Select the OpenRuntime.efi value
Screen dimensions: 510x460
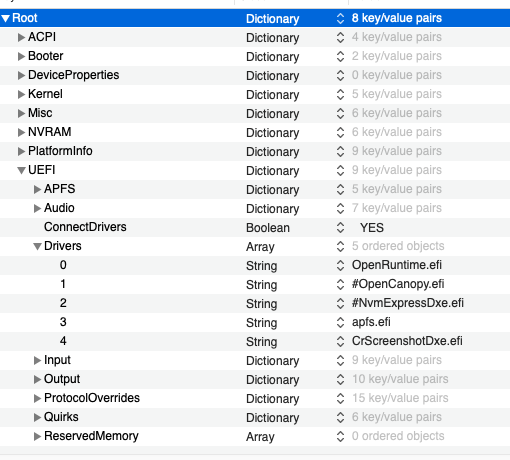point(397,265)
